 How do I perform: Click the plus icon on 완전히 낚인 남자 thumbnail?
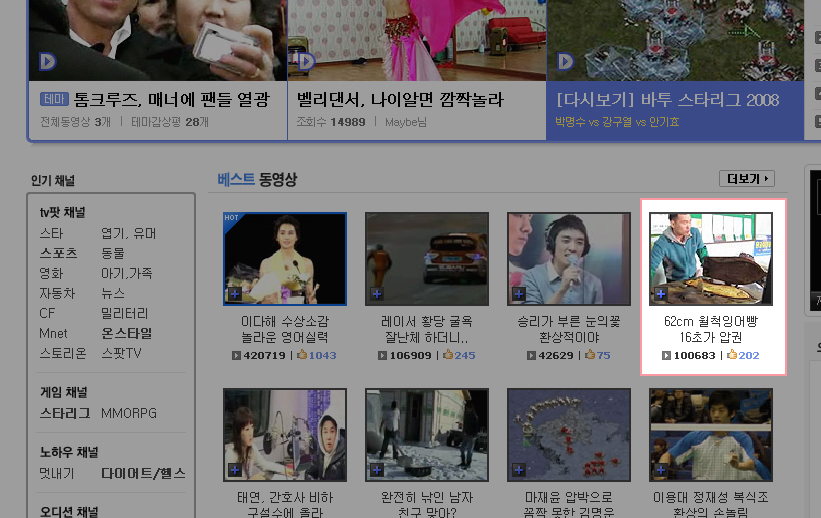377,470
